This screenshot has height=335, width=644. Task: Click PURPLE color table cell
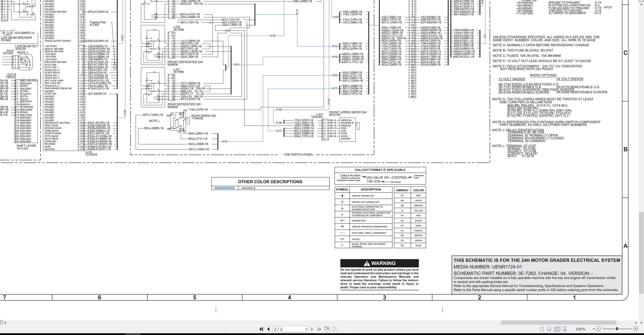(418, 231)
